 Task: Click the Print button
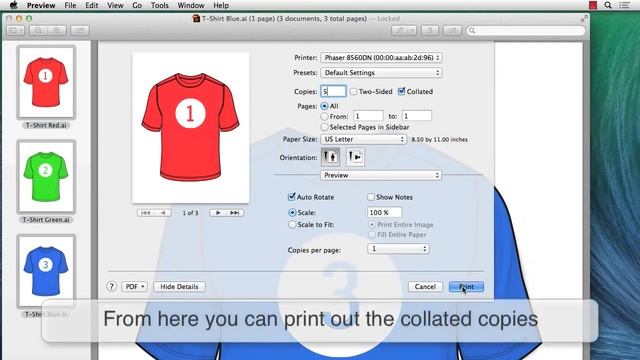click(x=466, y=287)
